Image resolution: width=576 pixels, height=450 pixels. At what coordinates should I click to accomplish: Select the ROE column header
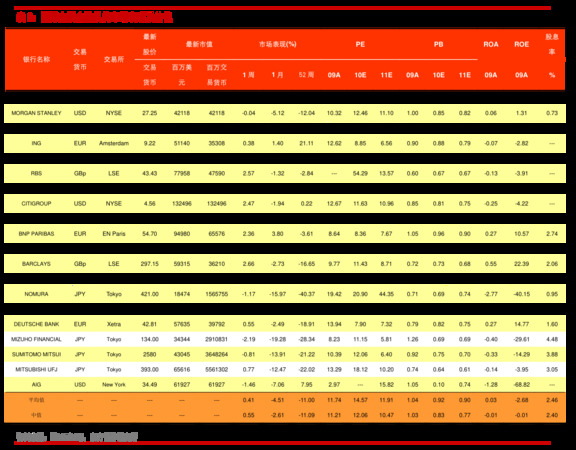click(x=521, y=44)
